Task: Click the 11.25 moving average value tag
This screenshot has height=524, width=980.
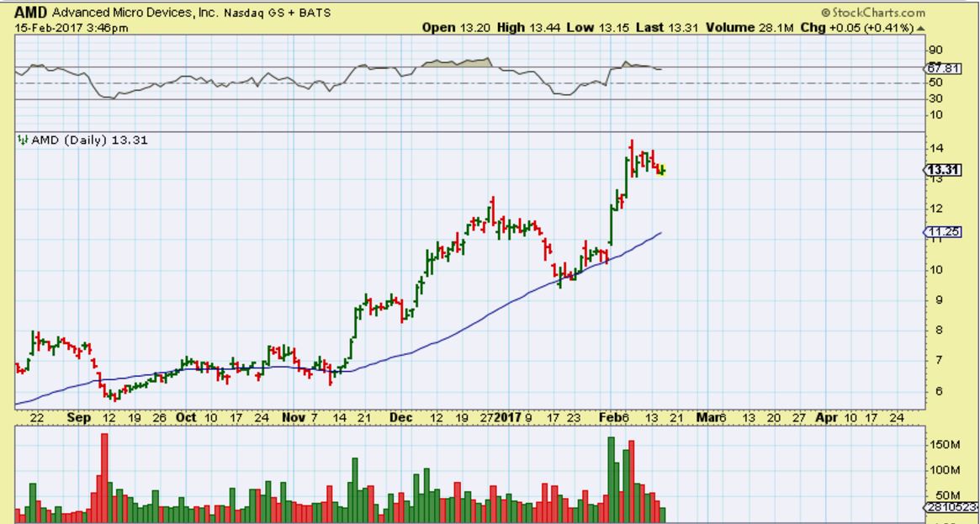Action: coord(943,231)
